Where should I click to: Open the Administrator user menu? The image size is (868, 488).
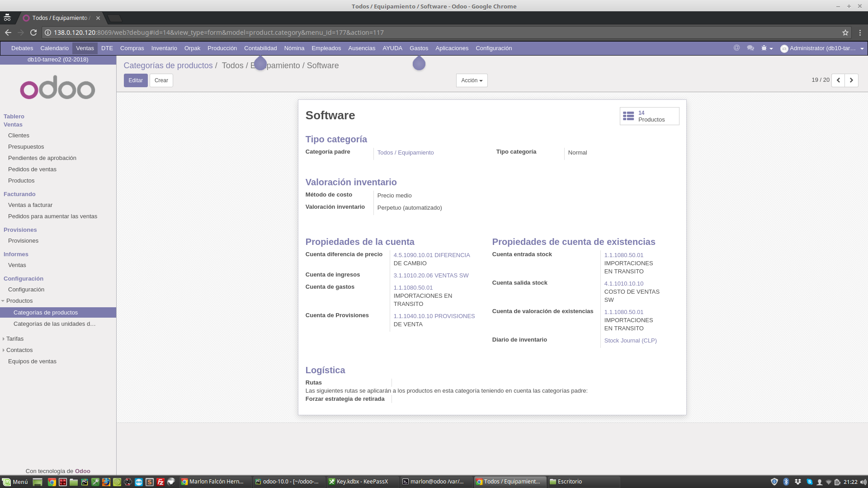tap(822, 48)
